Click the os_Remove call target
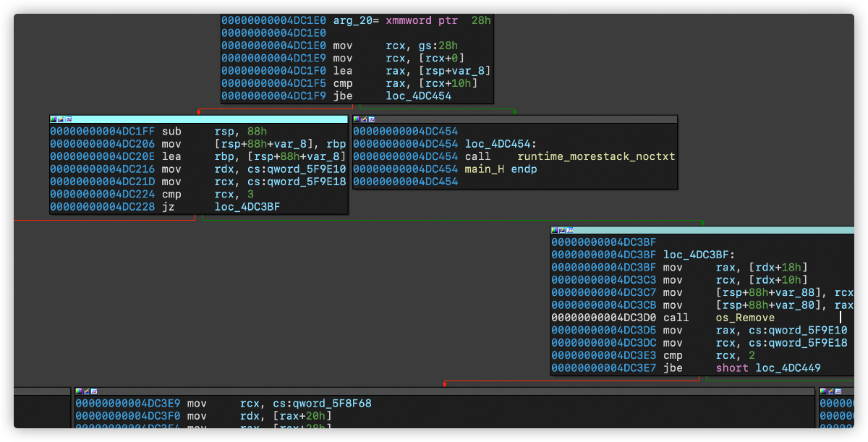This screenshot has width=868, height=442. coord(745,318)
